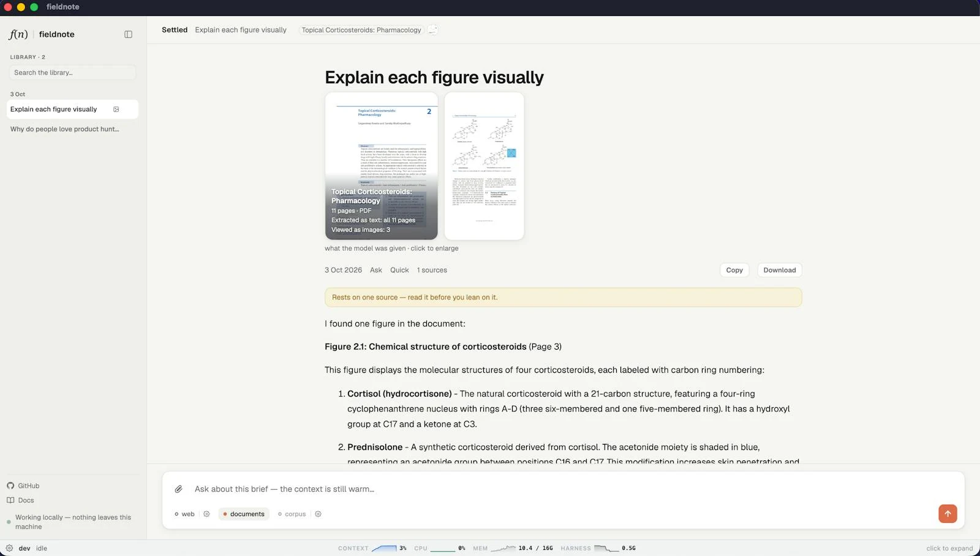Expand the status bar via click to expand
Image resolution: width=980 pixels, height=556 pixels.
tap(949, 549)
